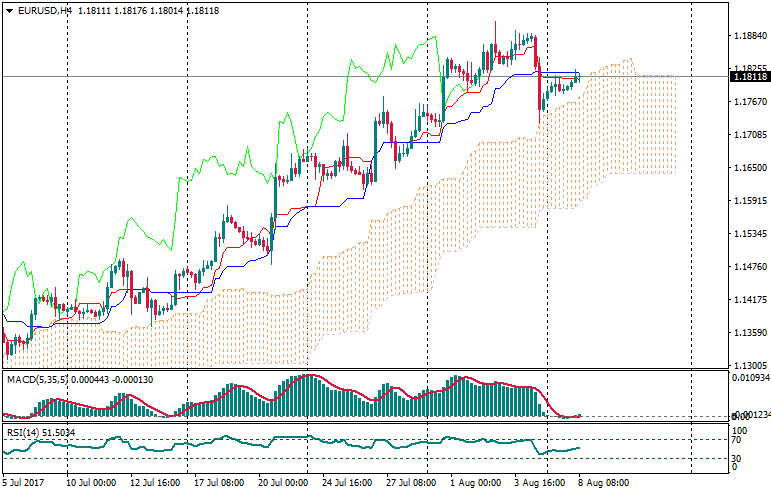Viewport: 771px width, 494px height.
Task: Click the MACD 0.010934 scale value
Action: coord(751,378)
